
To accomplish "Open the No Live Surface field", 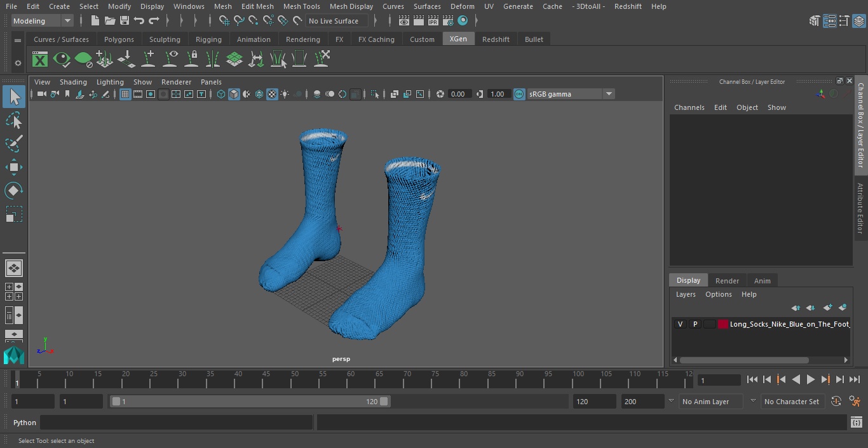I will (337, 21).
